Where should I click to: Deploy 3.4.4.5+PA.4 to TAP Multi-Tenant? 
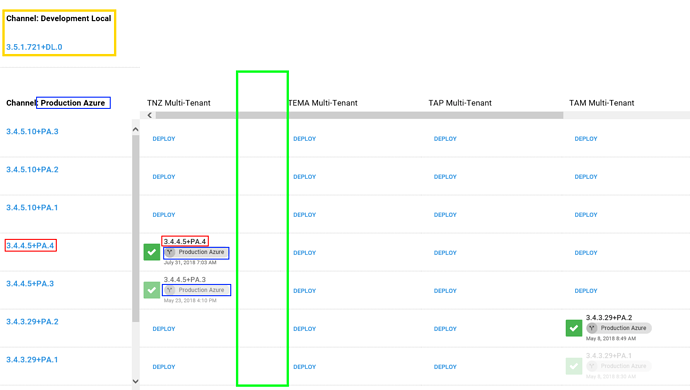[x=445, y=253]
